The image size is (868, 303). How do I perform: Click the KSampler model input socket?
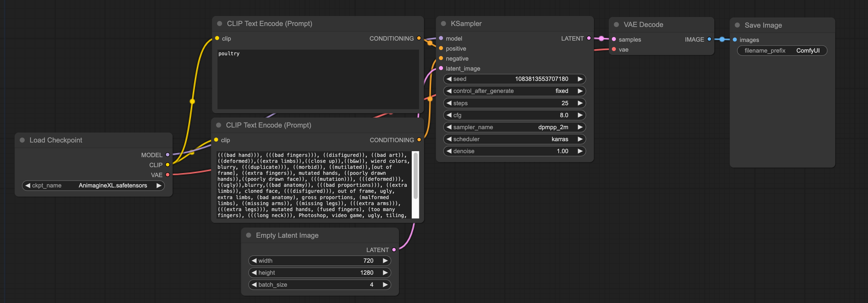coord(441,38)
